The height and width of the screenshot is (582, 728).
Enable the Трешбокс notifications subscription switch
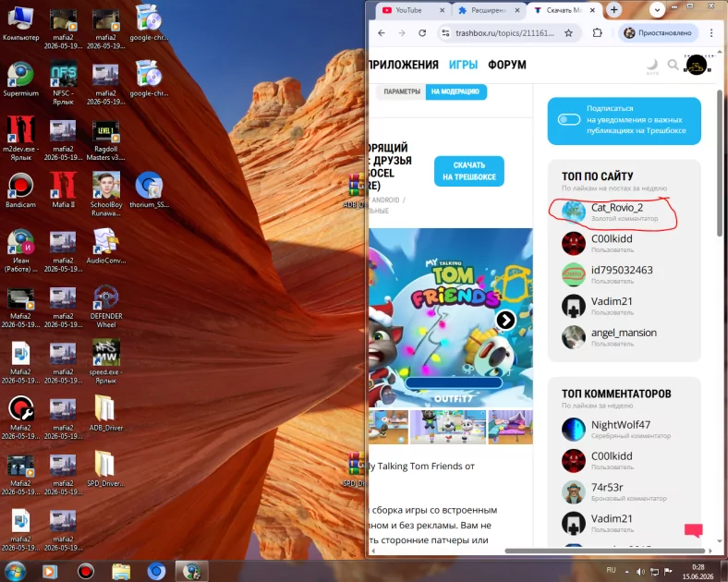pos(569,120)
